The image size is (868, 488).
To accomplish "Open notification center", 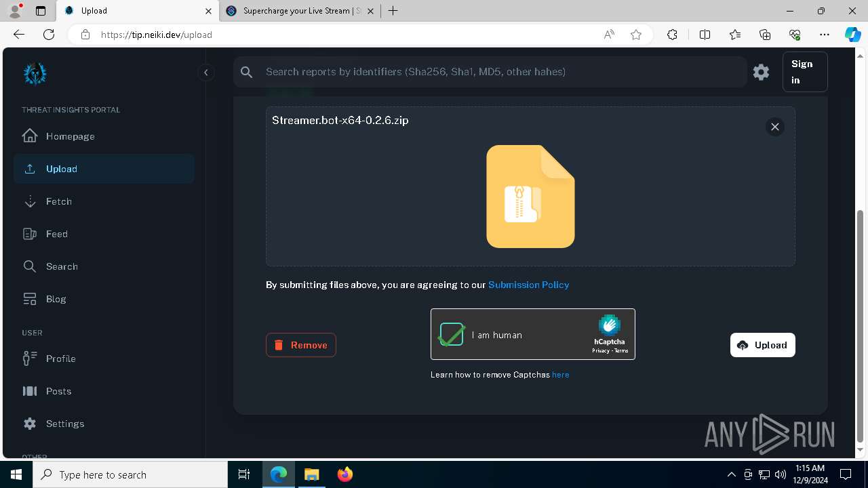I will 846,474.
